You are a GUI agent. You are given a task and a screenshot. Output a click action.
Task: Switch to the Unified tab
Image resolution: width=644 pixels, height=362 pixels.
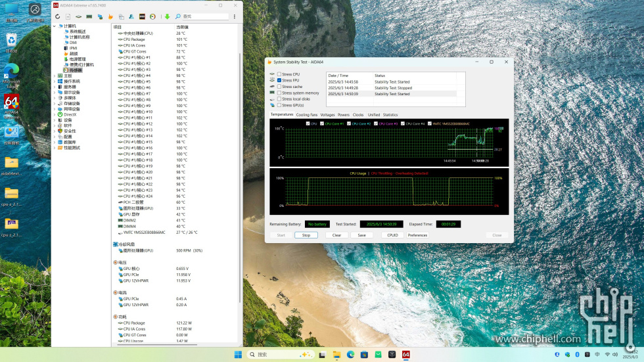click(x=374, y=115)
